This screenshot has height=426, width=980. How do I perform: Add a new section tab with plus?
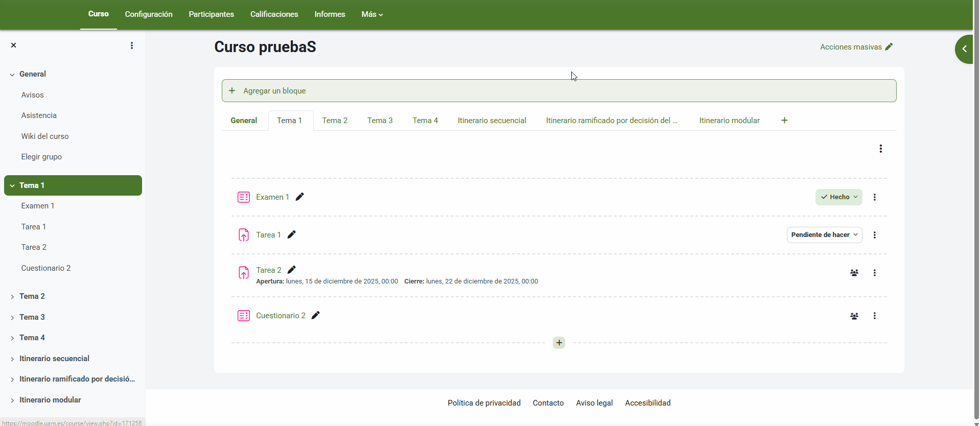tap(784, 121)
